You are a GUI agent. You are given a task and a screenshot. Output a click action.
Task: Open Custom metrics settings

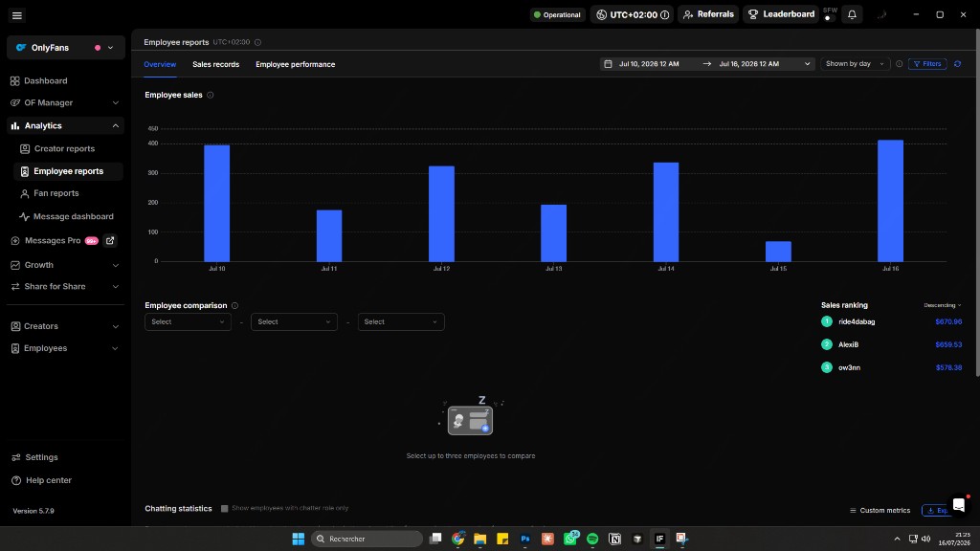880,511
